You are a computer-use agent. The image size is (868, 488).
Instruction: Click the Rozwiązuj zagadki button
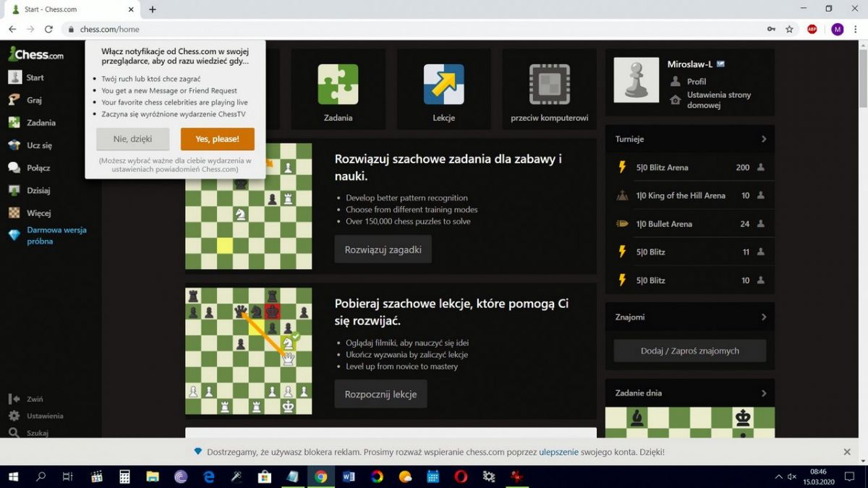(x=383, y=249)
